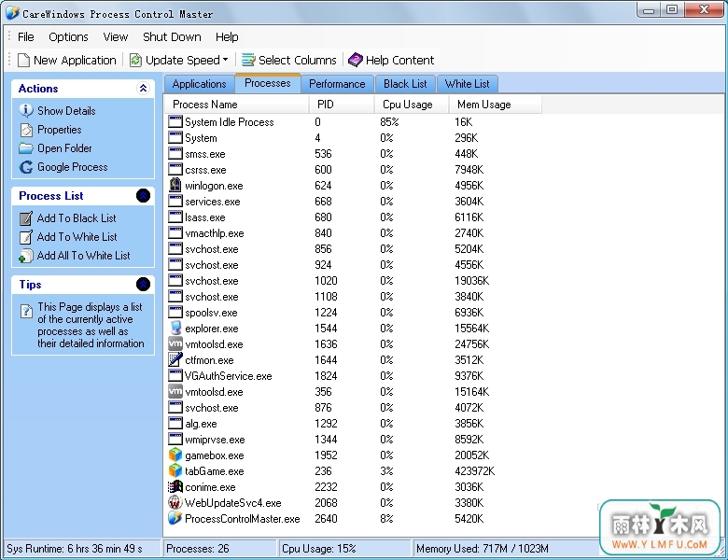Image resolution: width=728 pixels, height=560 pixels.
Task: Click the 423972K memory value
Action: [x=474, y=471]
